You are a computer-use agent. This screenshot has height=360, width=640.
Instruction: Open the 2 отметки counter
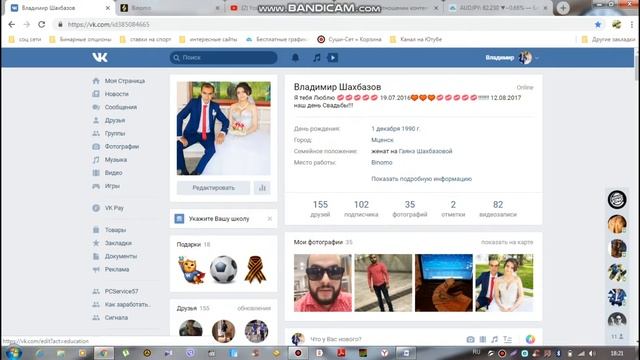pos(453,208)
